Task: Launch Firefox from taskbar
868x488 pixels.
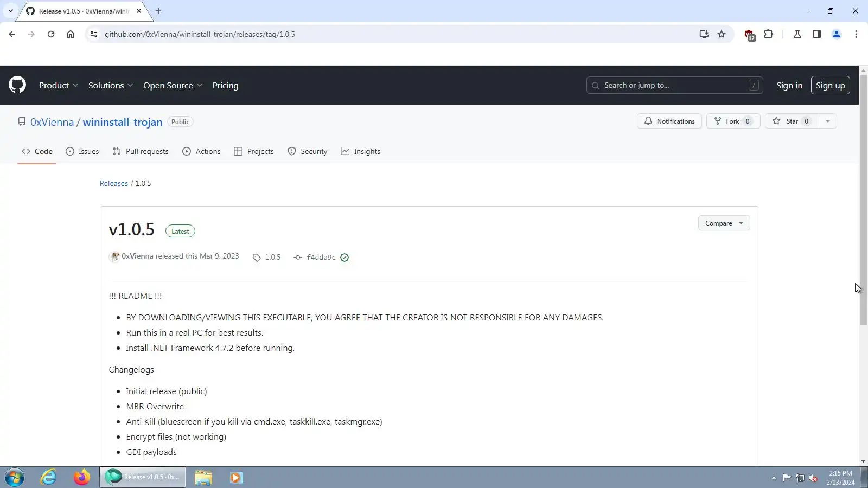Action: point(82,478)
